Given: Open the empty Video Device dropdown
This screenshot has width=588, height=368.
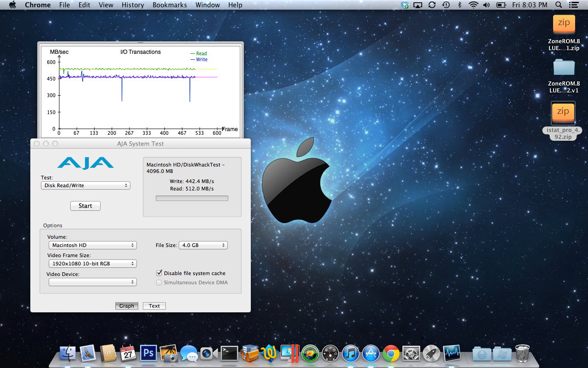Looking at the screenshot, I should tap(93, 282).
